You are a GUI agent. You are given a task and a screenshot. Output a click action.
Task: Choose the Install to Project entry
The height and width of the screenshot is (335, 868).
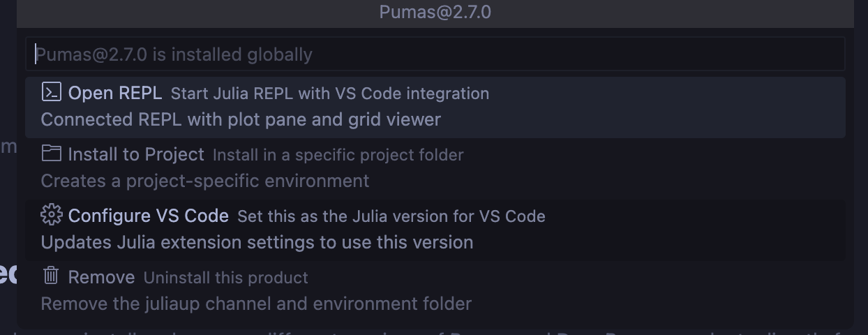[136, 154]
